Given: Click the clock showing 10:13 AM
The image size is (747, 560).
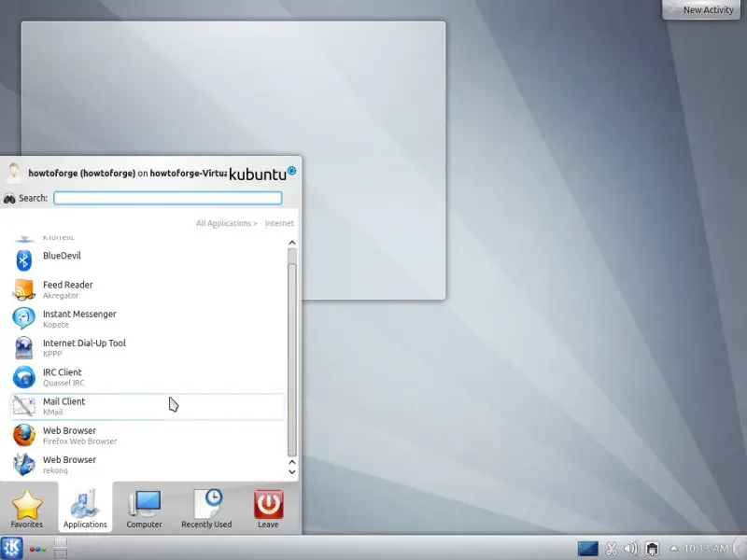Looking at the screenshot, I should pyautogui.click(x=706, y=549).
